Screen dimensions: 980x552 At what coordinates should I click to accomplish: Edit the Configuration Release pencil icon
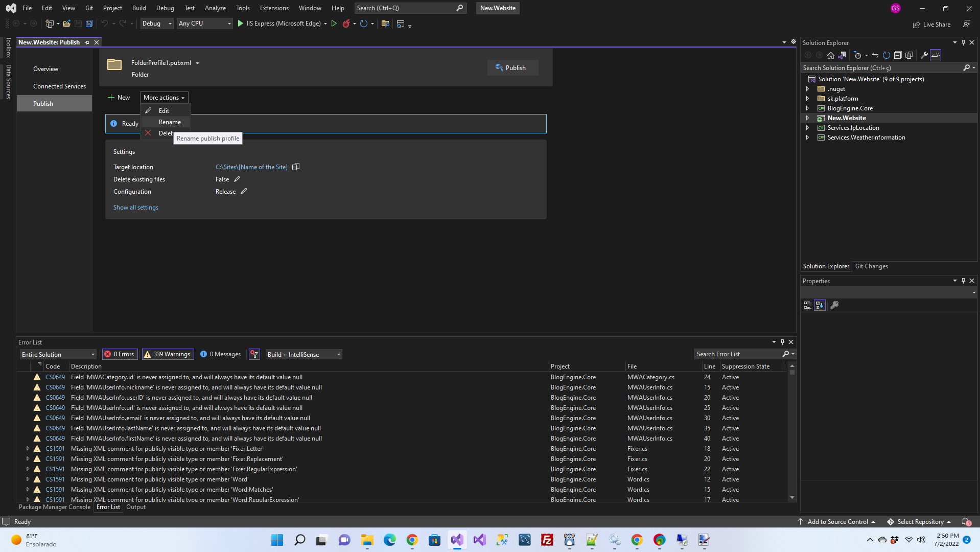[244, 192]
